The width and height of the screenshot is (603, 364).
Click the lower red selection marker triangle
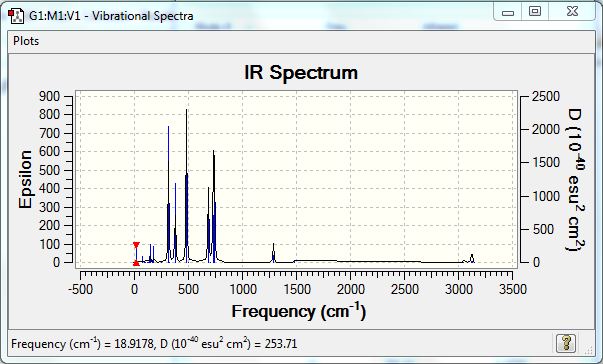(136, 263)
